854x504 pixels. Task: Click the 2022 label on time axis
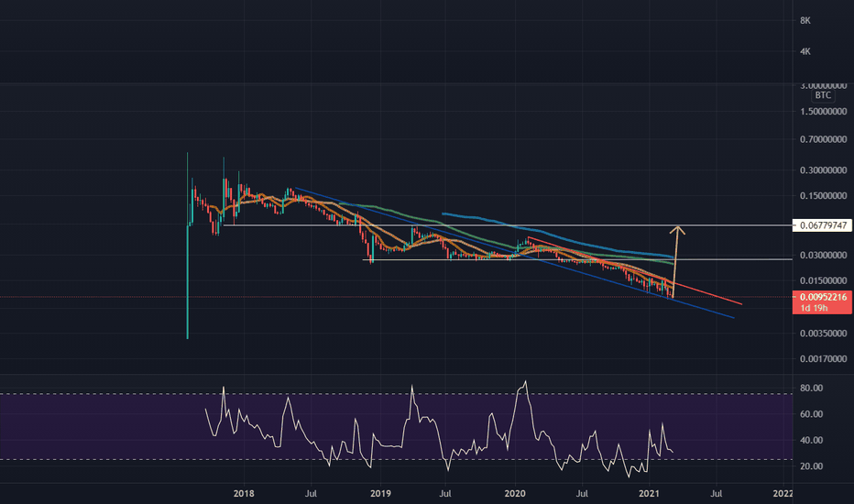(x=783, y=494)
